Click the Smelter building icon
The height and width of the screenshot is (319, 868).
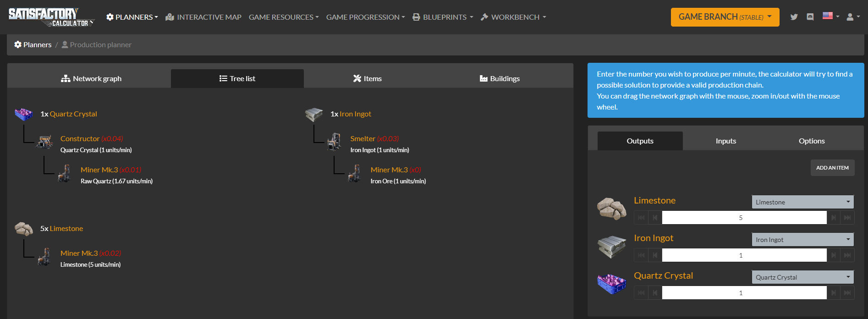coord(335,142)
